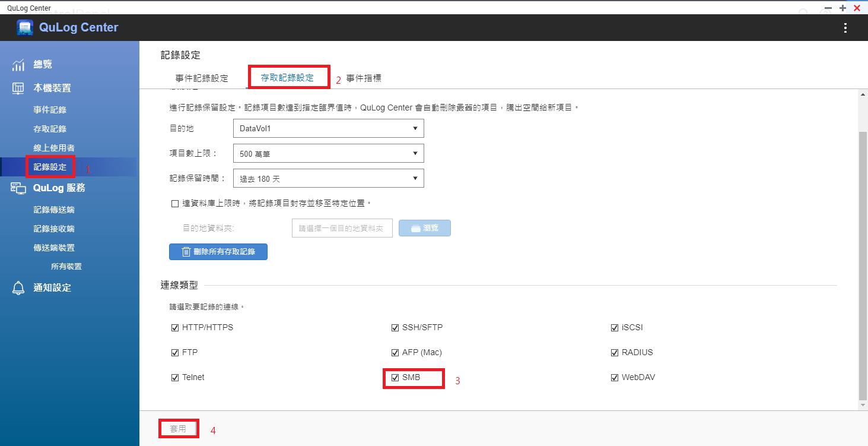Expand 傳送端裝置 in the sidebar
Image resolution: width=868 pixels, height=446 pixels.
pyautogui.click(x=54, y=248)
